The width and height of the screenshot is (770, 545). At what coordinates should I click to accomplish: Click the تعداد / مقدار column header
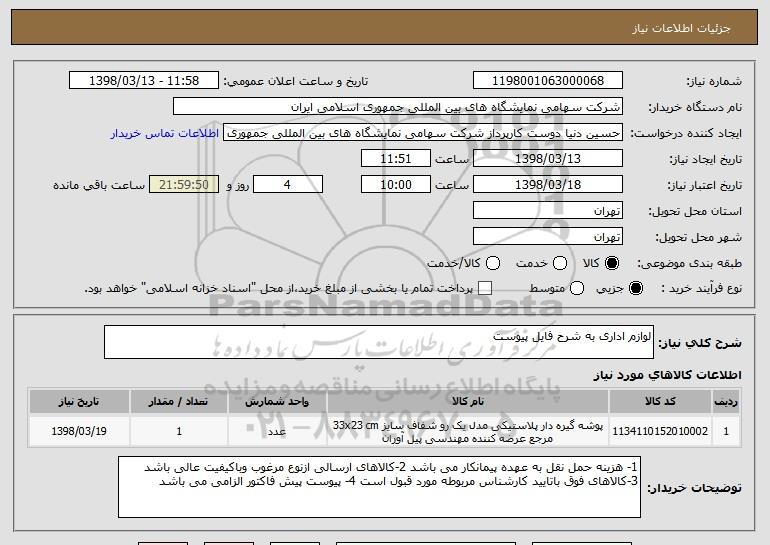(179, 402)
